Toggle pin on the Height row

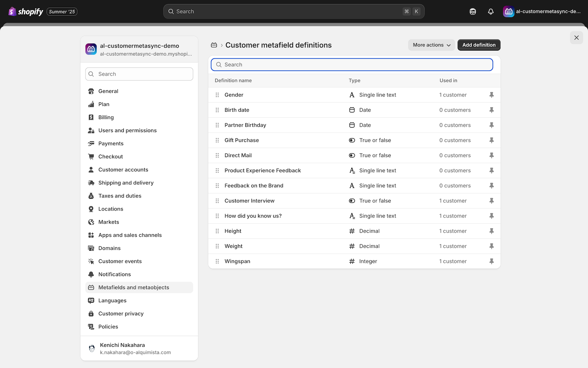coord(492,231)
